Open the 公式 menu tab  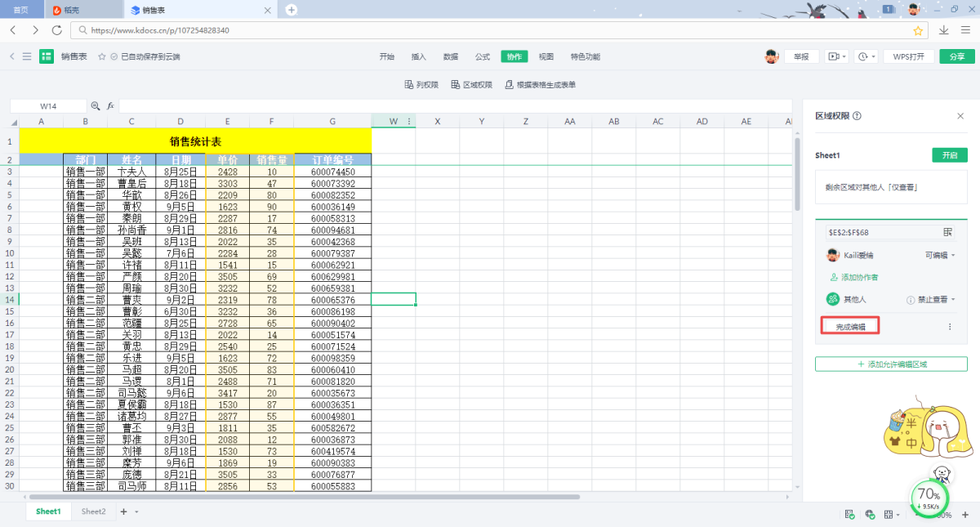pyautogui.click(x=483, y=56)
